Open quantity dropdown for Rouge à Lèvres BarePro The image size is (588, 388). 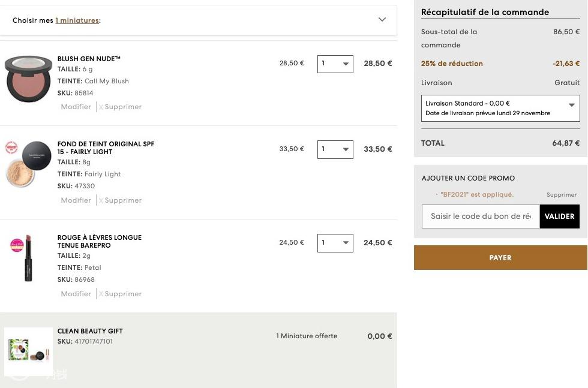point(335,243)
